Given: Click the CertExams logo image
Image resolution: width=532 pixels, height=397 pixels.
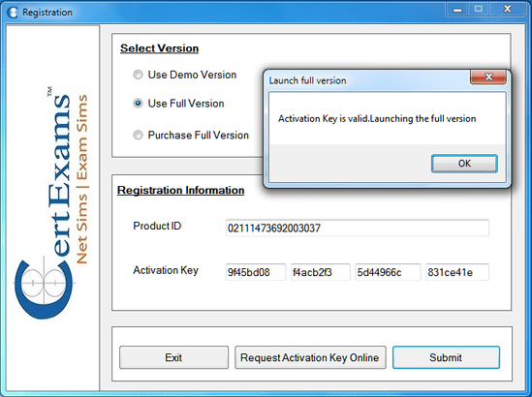Looking at the screenshot, I should click(51, 203).
